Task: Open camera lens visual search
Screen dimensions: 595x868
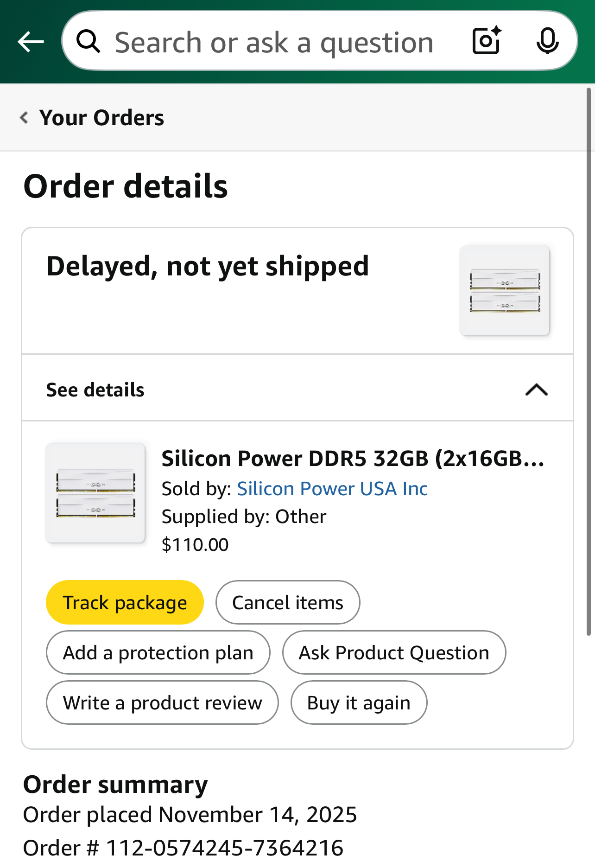Action: point(487,41)
